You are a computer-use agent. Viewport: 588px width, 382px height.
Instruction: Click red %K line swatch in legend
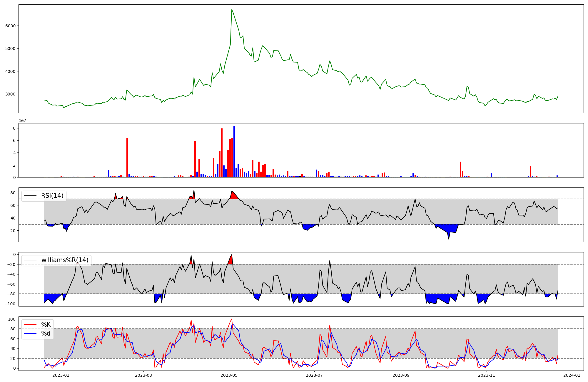click(x=30, y=325)
